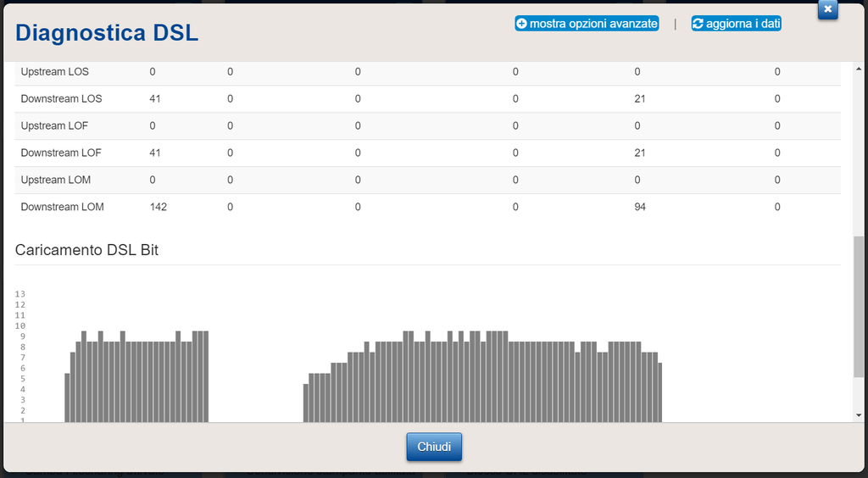Viewport: 868px width, 478px height.
Task: Click value 94 in Downstream LOM row
Action: [x=640, y=208]
